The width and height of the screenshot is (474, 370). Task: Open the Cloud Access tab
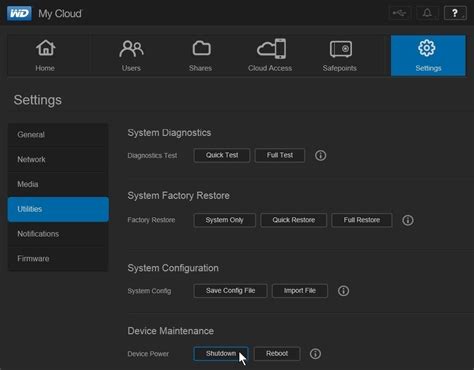point(270,56)
